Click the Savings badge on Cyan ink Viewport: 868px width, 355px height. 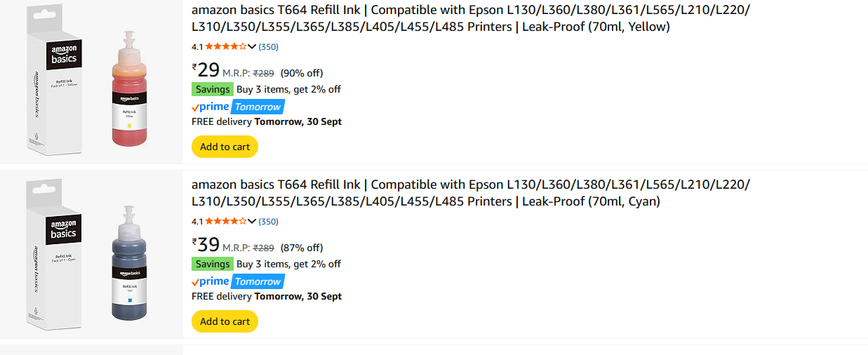213,264
